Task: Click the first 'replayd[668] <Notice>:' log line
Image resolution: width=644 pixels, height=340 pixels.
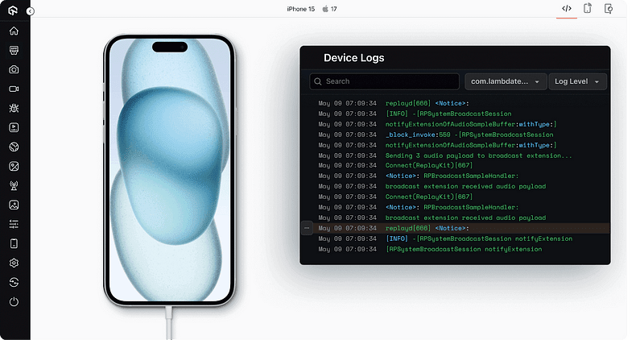Action: tap(427, 103)
